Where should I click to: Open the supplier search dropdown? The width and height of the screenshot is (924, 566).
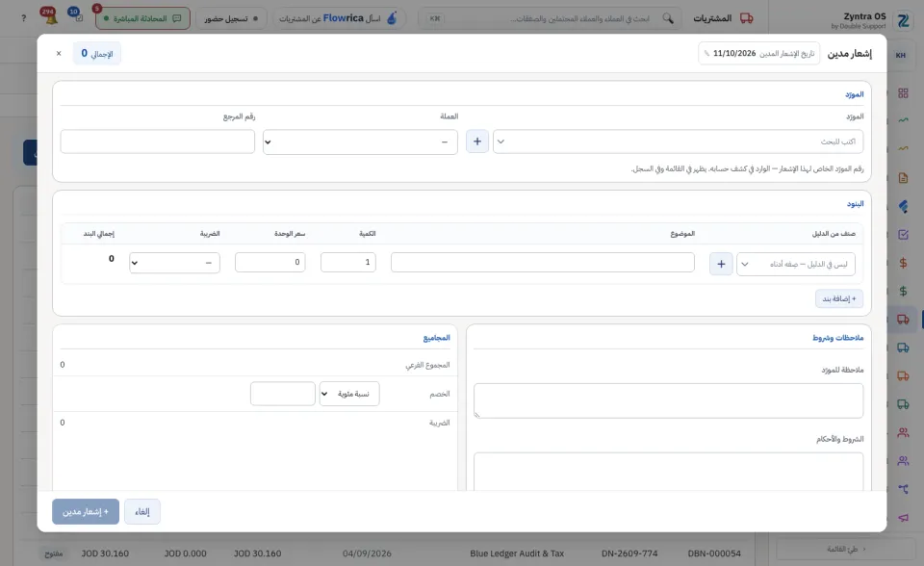click(679, 141)
